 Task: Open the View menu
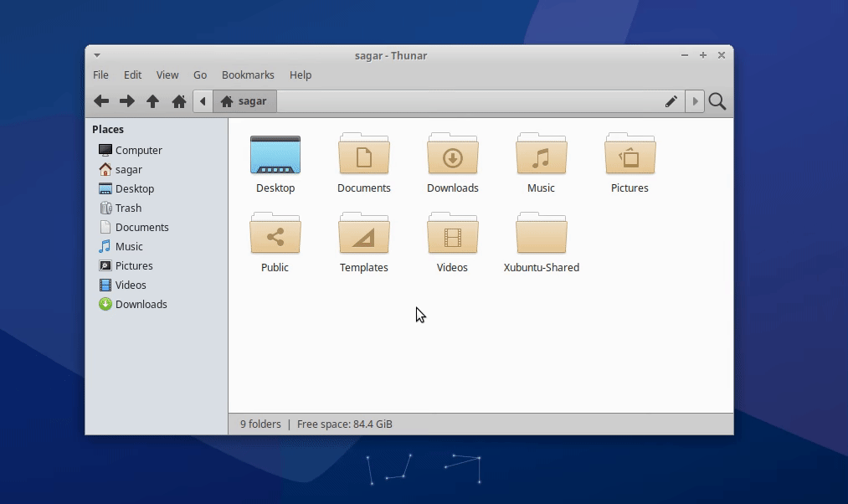point(167,75)
